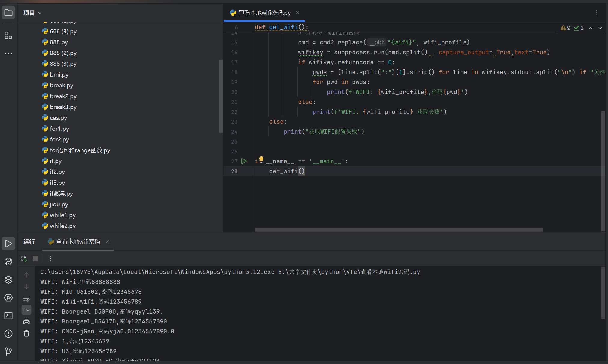Toggle soft-wrap in run console
608x364 pixels.
pos(26,299)
